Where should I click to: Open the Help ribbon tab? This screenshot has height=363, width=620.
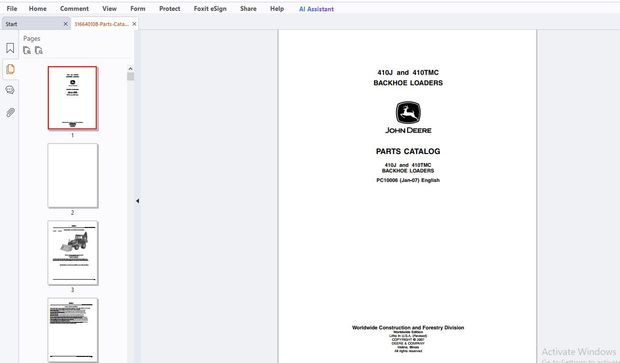(277, 8)
